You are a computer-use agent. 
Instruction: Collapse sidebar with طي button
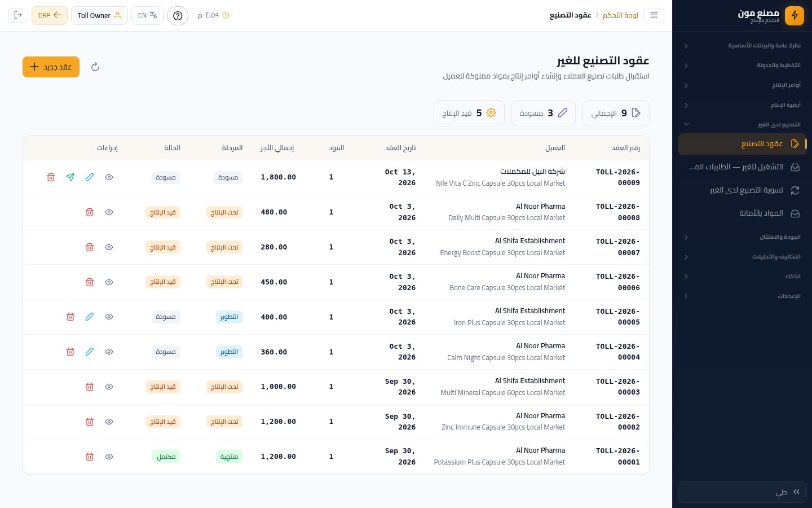click(742, 492)
